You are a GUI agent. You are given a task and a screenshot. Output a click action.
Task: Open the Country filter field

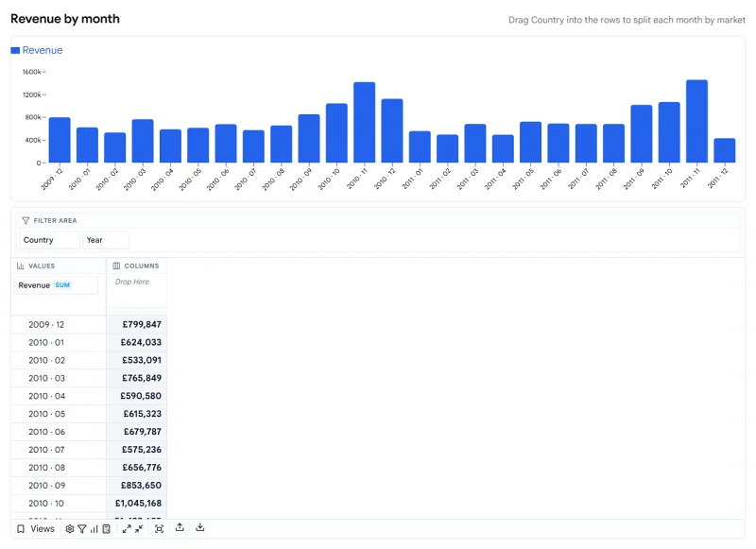pyautogui.click(x=49, y=240)
